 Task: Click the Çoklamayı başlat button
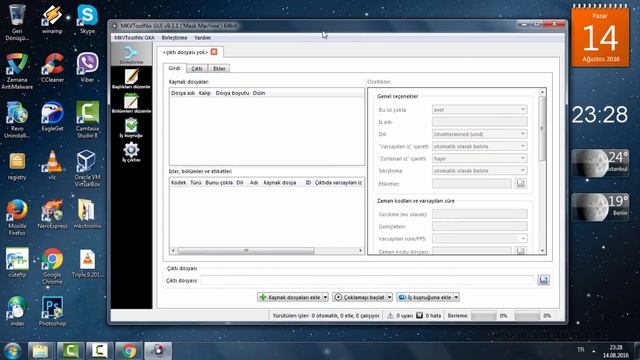(x=359, y=297)
